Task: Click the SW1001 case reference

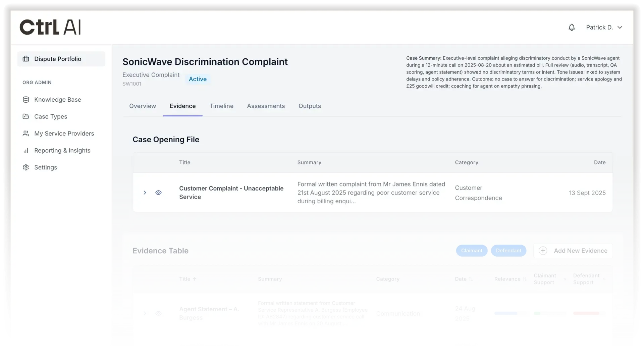Action: 132,84
